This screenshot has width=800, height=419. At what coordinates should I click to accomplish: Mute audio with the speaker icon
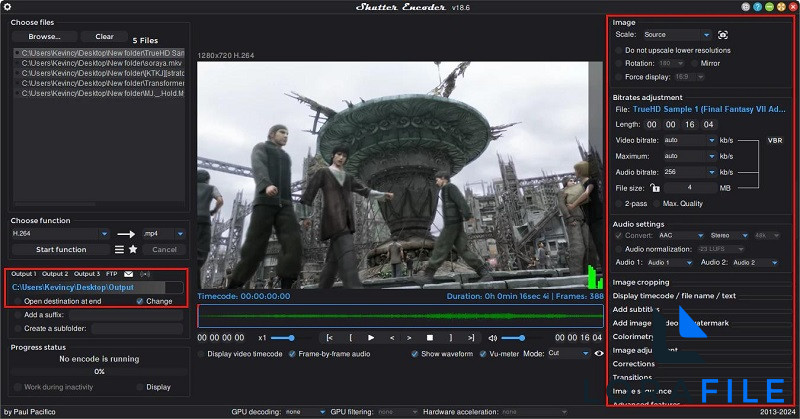point(492,338)
